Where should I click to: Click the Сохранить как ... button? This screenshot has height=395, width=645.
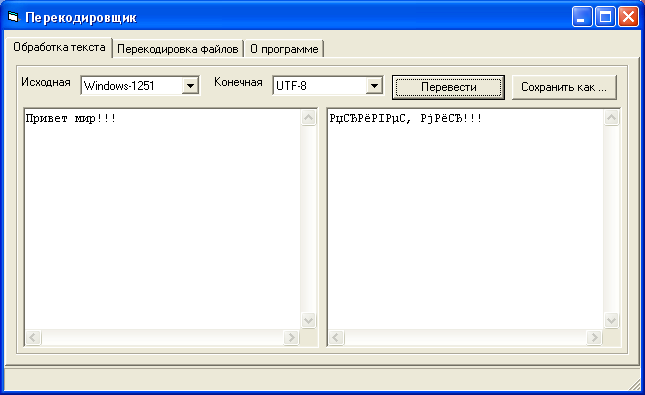(x=564, y=87)
